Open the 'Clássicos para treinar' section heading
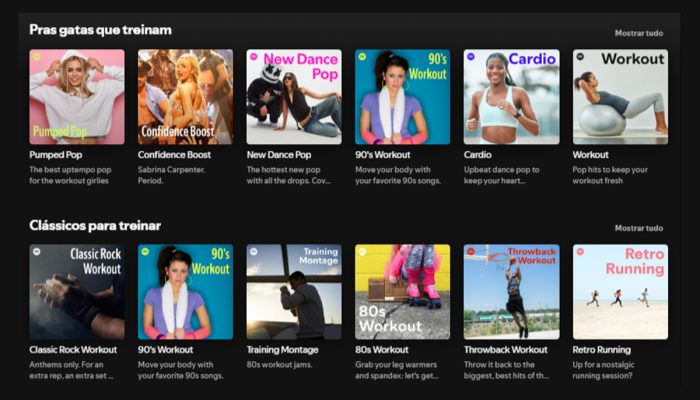Image resolution: width=700 pixels, height=400 pixels. (95, 225)
